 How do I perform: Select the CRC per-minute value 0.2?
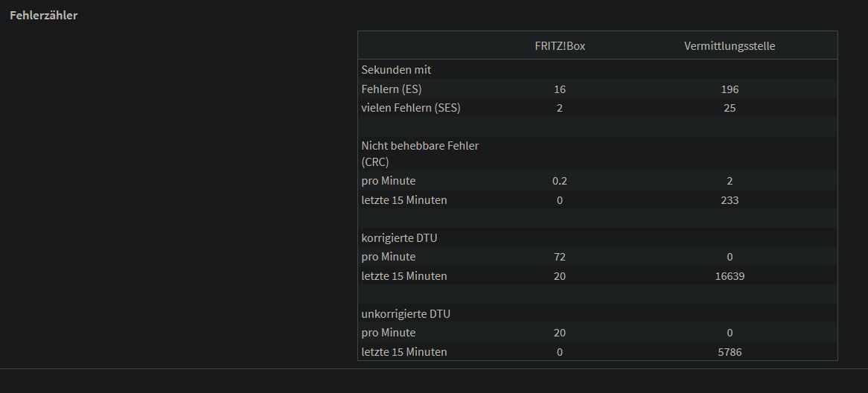coord(560,181)
